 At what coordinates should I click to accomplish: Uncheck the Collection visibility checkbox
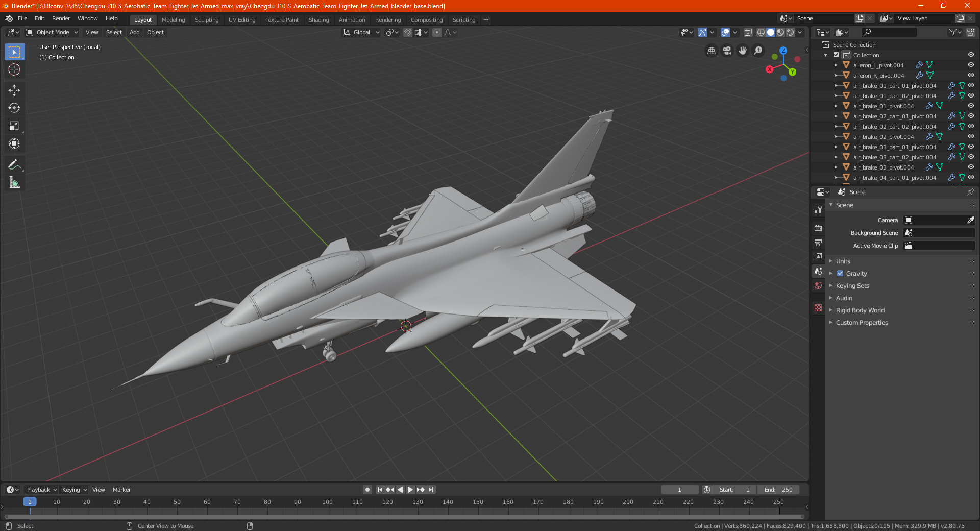coord(836,55)
